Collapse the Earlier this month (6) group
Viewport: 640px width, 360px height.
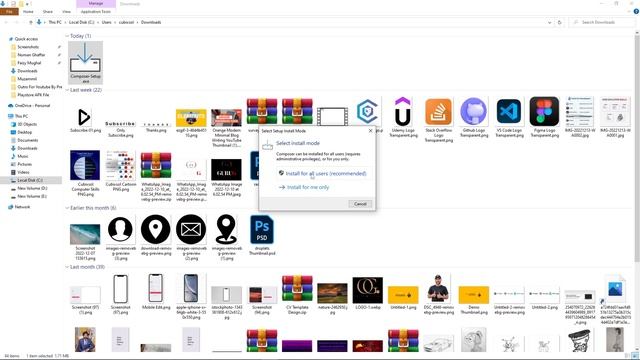[x=67, y=208]
